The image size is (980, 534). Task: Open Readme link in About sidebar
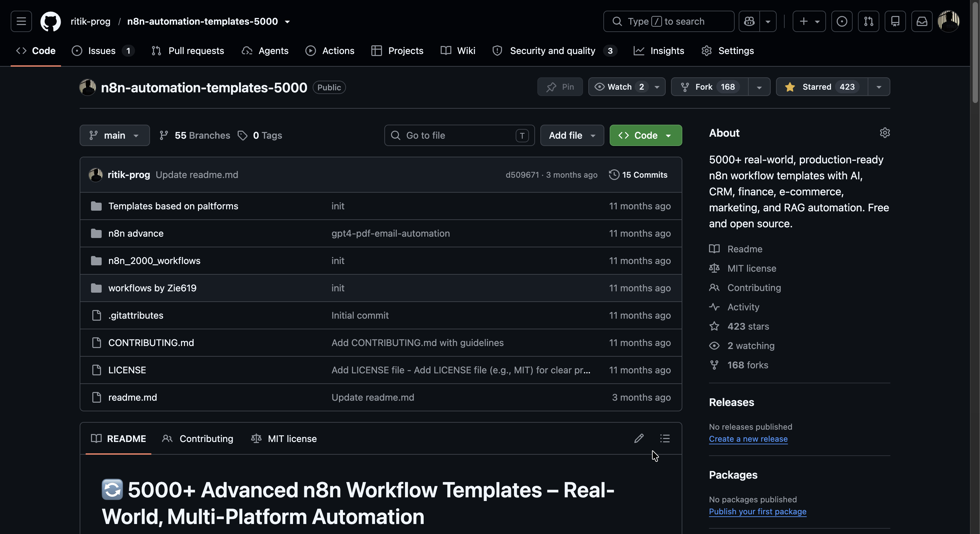point(736,249)
